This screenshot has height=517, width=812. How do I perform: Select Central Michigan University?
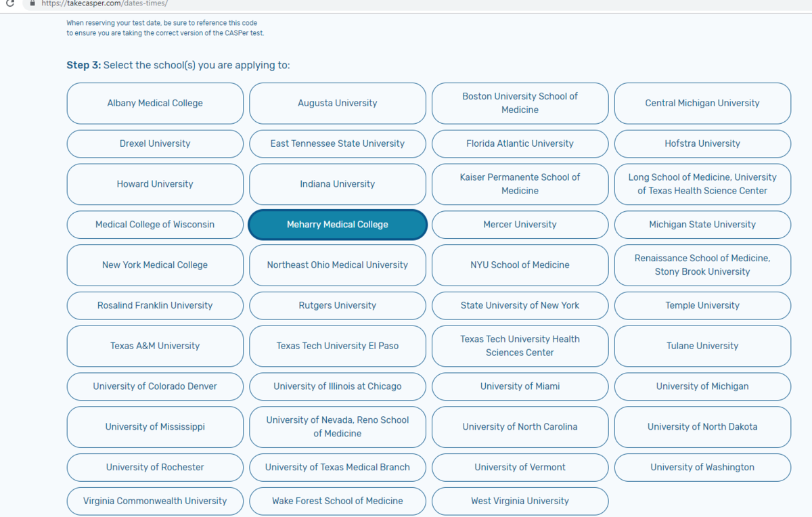pos(702,103)
